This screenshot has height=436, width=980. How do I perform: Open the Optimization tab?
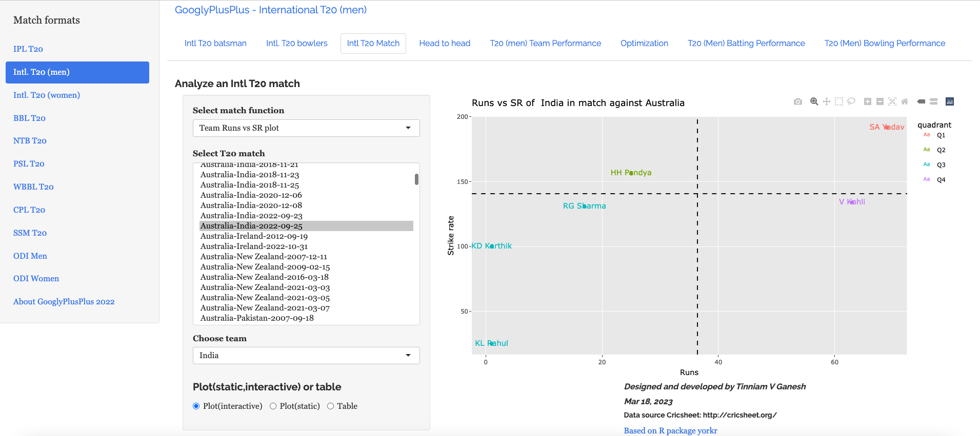pos(644,44)
